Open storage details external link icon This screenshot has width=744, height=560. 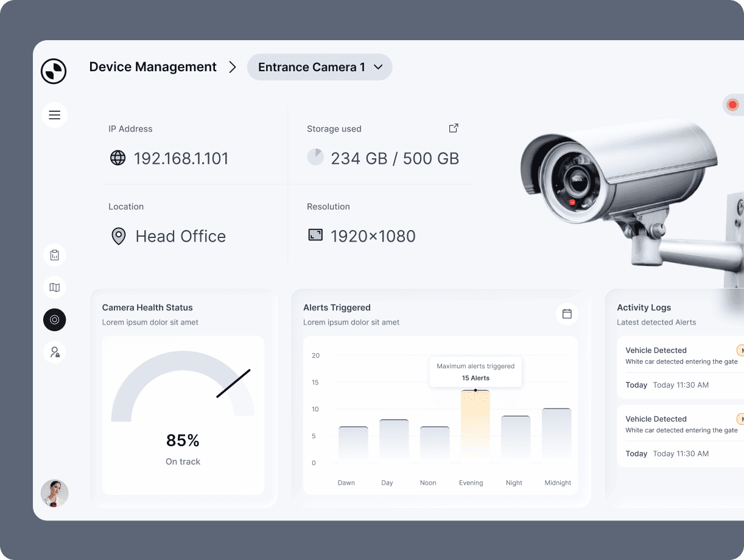[x=453, y=128]
